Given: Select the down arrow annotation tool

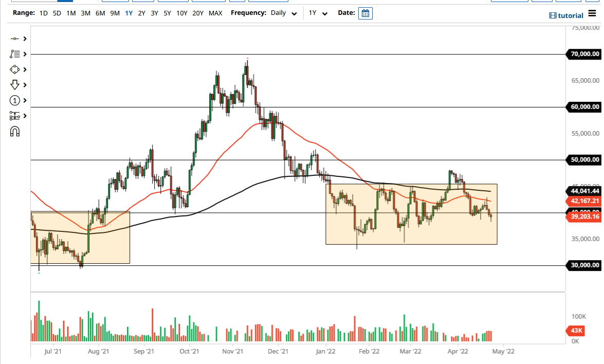Looking at the screenshot, I should 14,85.
